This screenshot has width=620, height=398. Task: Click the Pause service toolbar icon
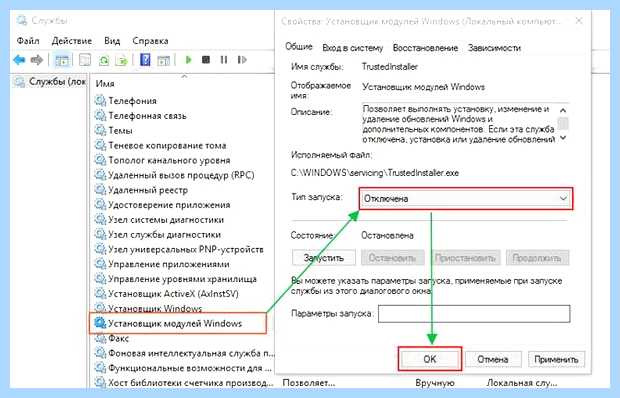pyautogui.click(x=224, y=60)
